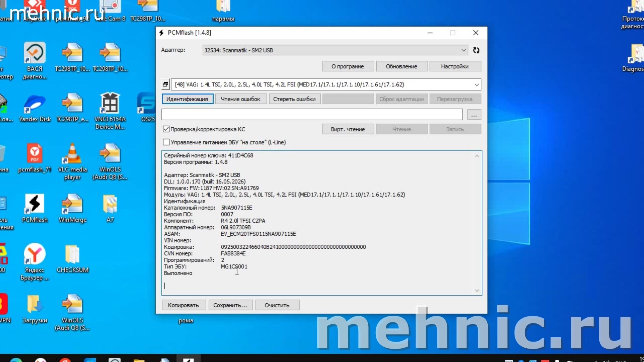Click the log scrollbar down arrow
The height and width of the screenshot is (362, 644).
(x=477, y=290)
